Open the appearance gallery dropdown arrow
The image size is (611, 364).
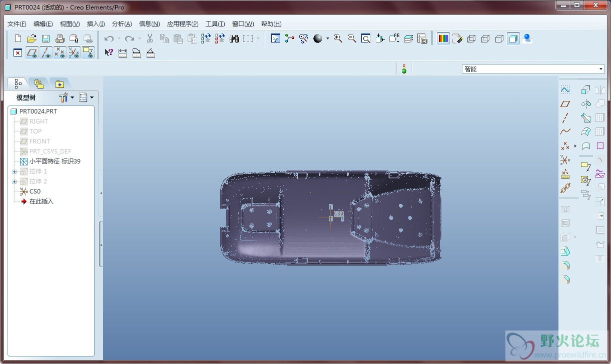328,38
